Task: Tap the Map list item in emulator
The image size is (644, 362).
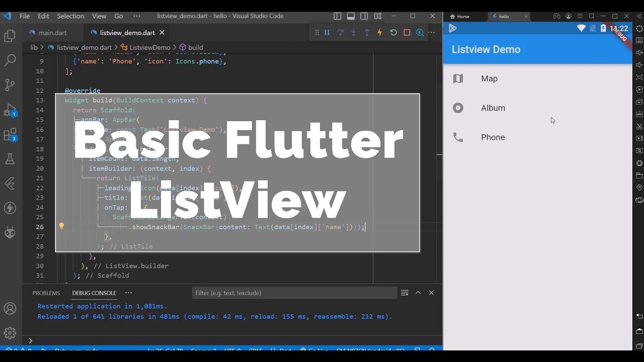Action: (537, 78)
